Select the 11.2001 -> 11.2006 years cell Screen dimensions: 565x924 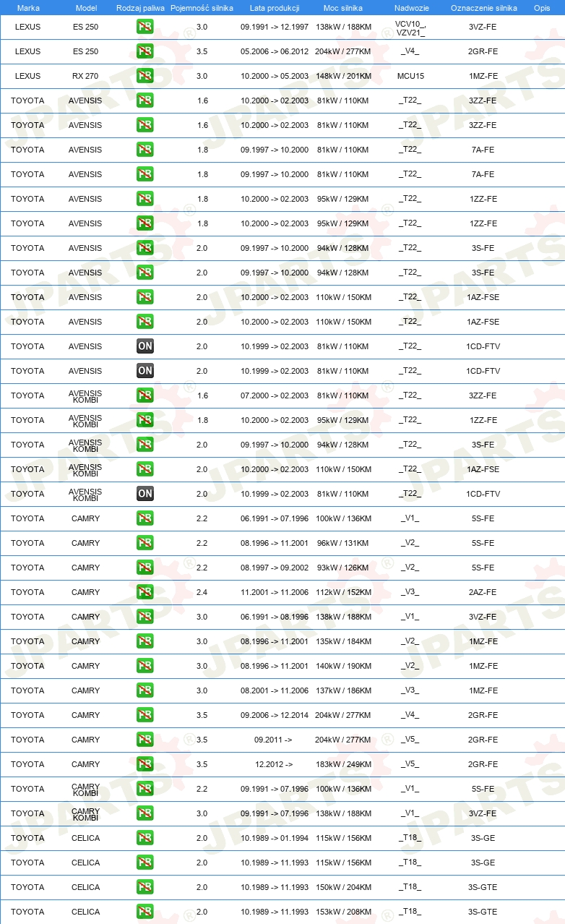[x=275, y=592]
